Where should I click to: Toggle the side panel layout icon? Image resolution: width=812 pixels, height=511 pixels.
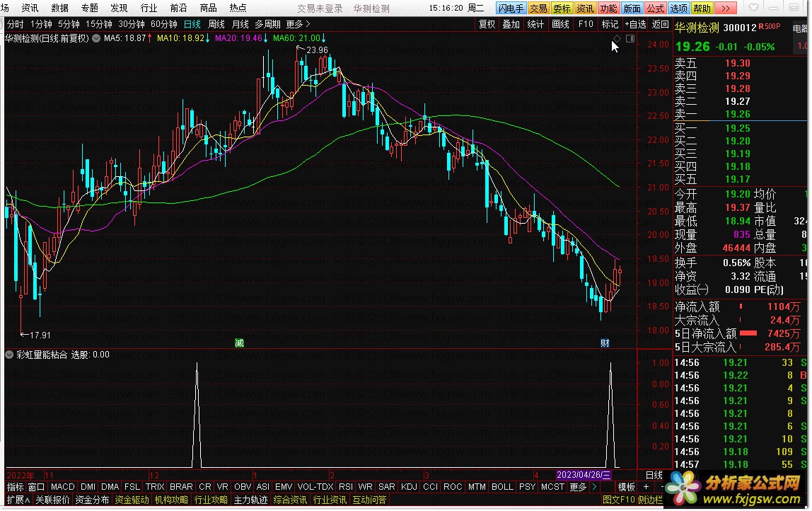[630, 39]
